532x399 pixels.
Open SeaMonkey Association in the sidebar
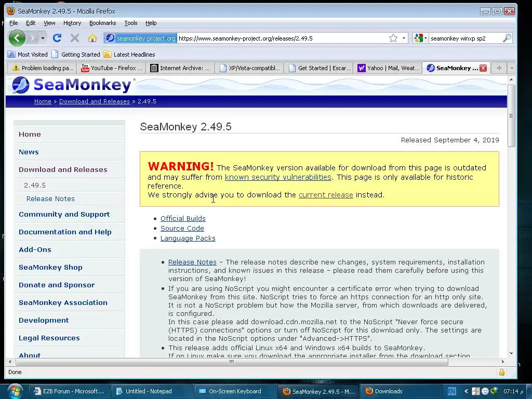pyautogui.click(x=63, y=303)
